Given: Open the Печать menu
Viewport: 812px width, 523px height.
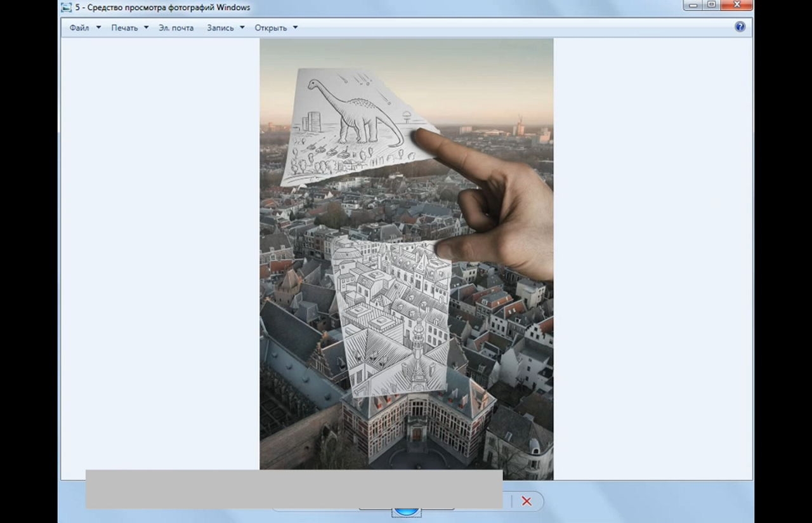Looking at the screenshot, I should 129,28.
